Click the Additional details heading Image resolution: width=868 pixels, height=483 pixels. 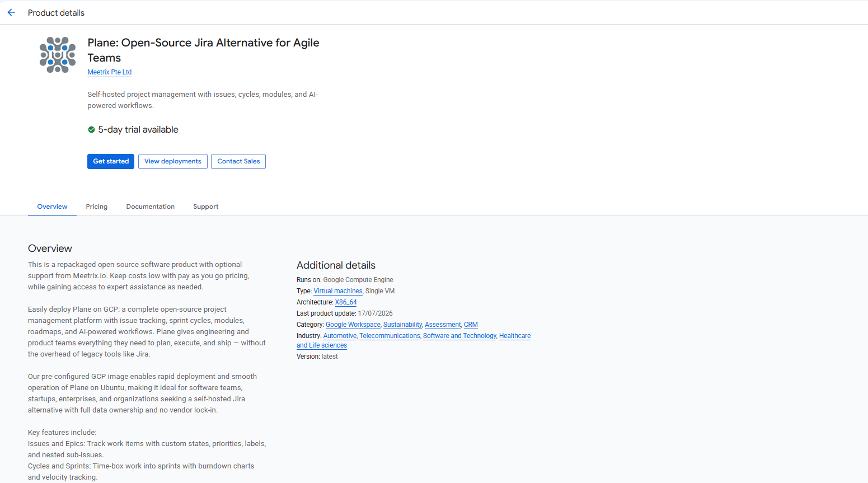(336, 265)
